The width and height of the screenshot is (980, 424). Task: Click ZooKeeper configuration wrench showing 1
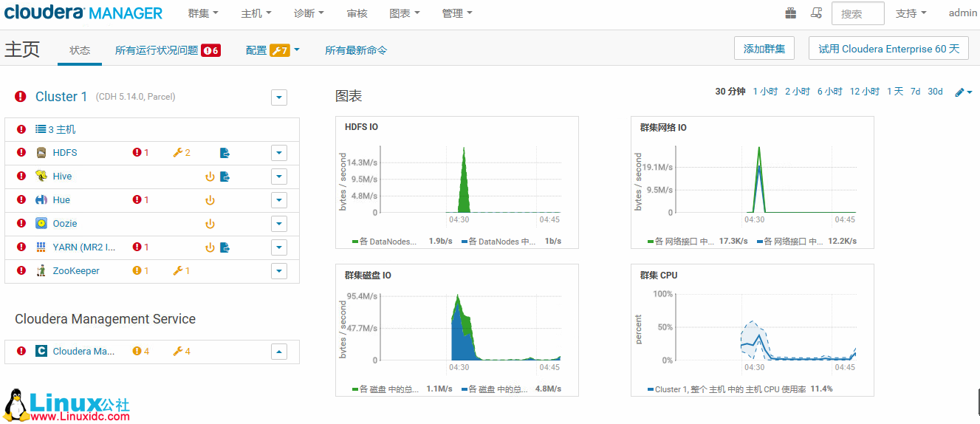point(182,271)
